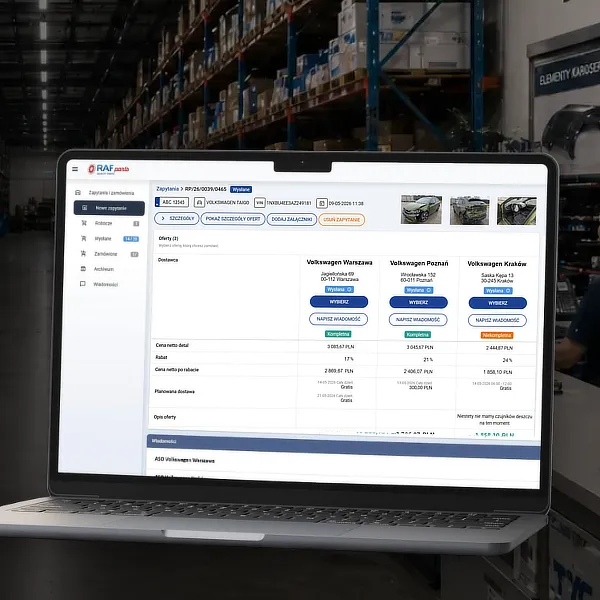Click the Volkswagen Warszawa supplier heading
Image resolution: width=600 pixels, height=600 pixels.
click(x=339, y=262)
